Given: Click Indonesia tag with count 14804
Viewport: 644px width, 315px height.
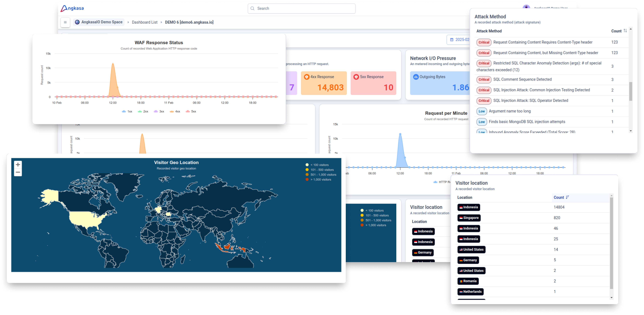Looking at the screenshot, I should click(x=469, y=208).
